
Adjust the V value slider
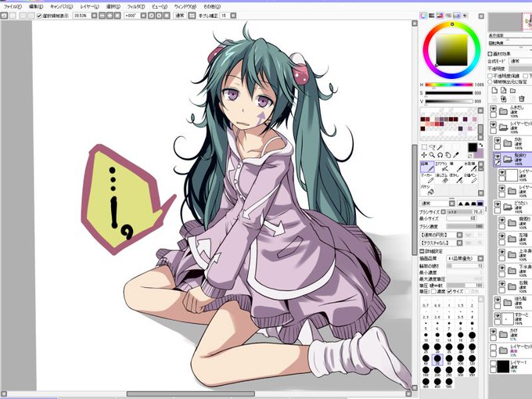[449, 101]
